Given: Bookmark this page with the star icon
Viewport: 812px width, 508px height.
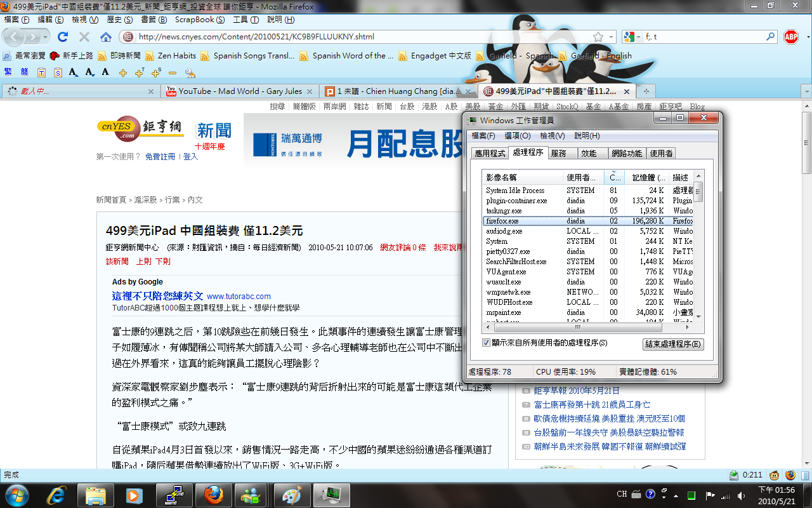Looking at the screenshot, I should pos(598,37).
